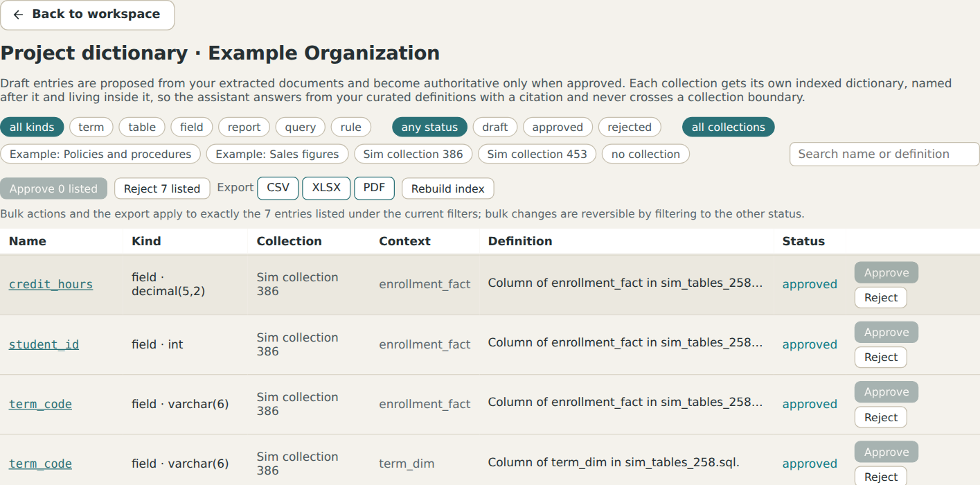Click approved status in student_id row
Viewport: 980px width, 485px height.
(x=810, y=344)
